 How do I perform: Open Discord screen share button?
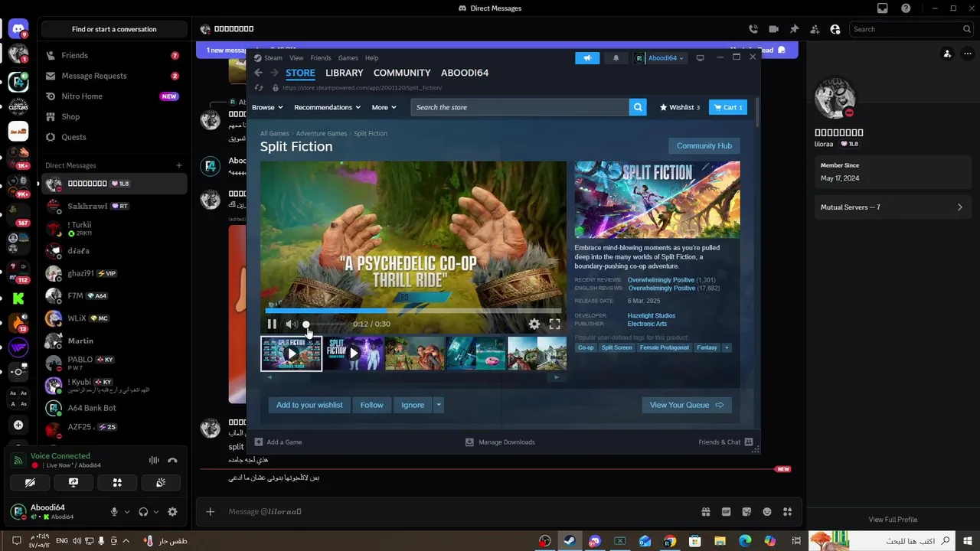[73, 483]
